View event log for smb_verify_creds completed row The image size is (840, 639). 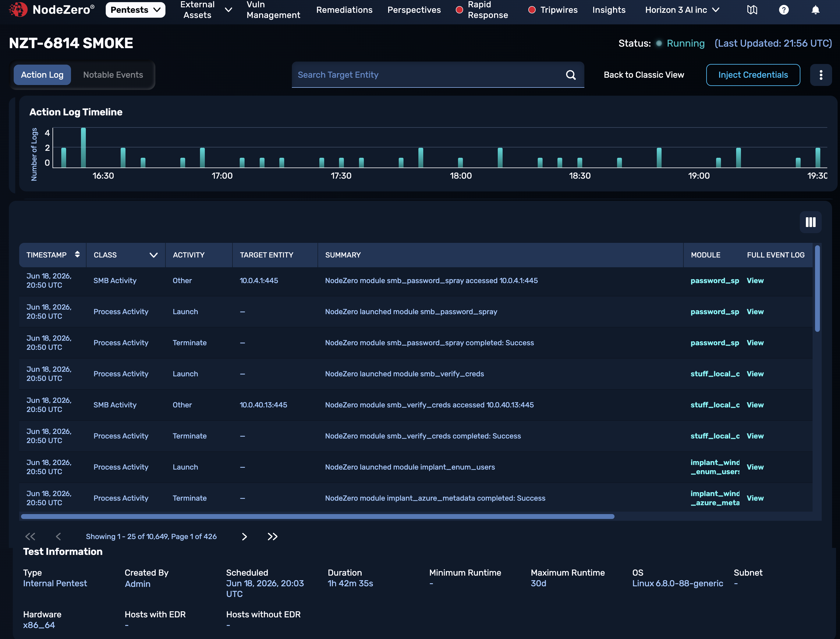[755, 436]
